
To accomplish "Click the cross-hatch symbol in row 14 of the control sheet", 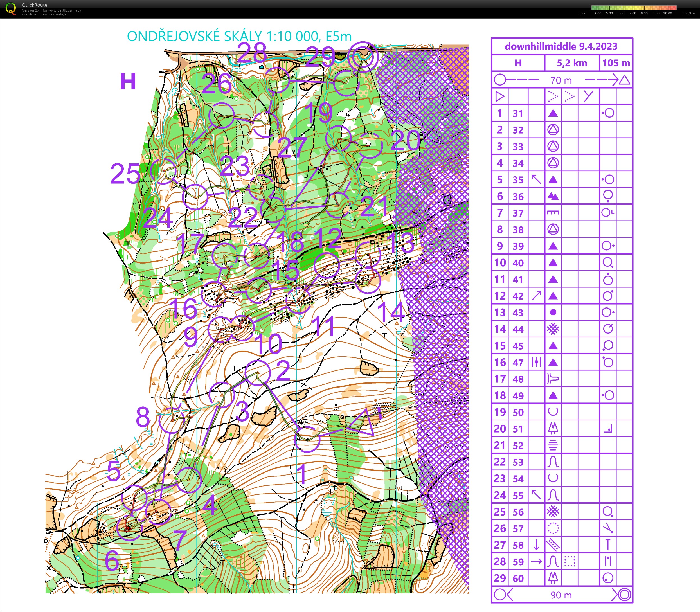I will (553, 329).
